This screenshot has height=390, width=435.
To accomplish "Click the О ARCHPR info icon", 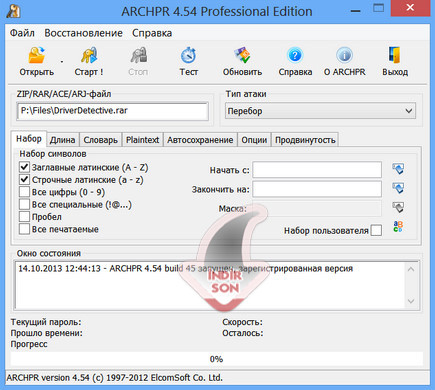I will 344,55.
